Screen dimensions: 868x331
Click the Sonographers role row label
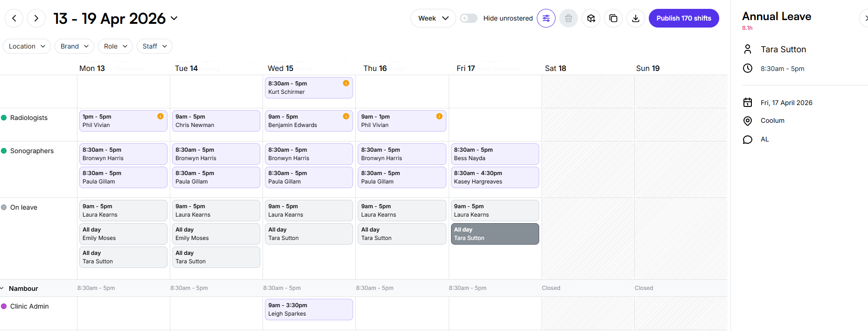coord(32,151)
